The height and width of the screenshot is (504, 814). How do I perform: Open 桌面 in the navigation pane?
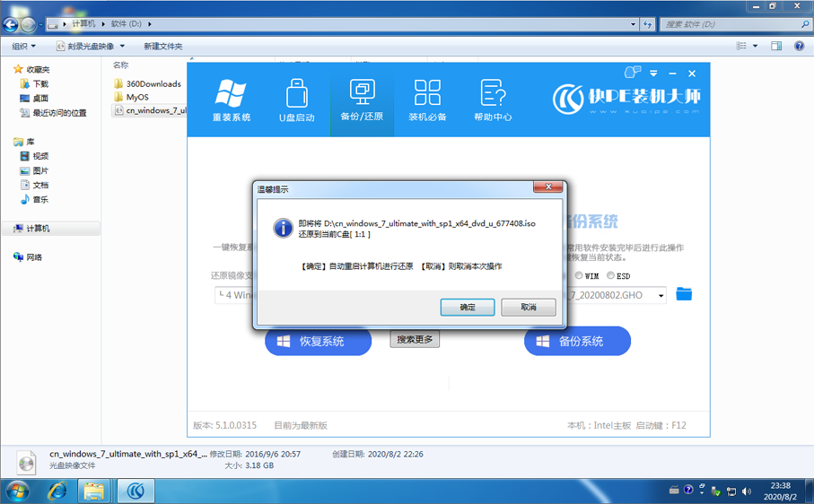click(x=34, y=98)
